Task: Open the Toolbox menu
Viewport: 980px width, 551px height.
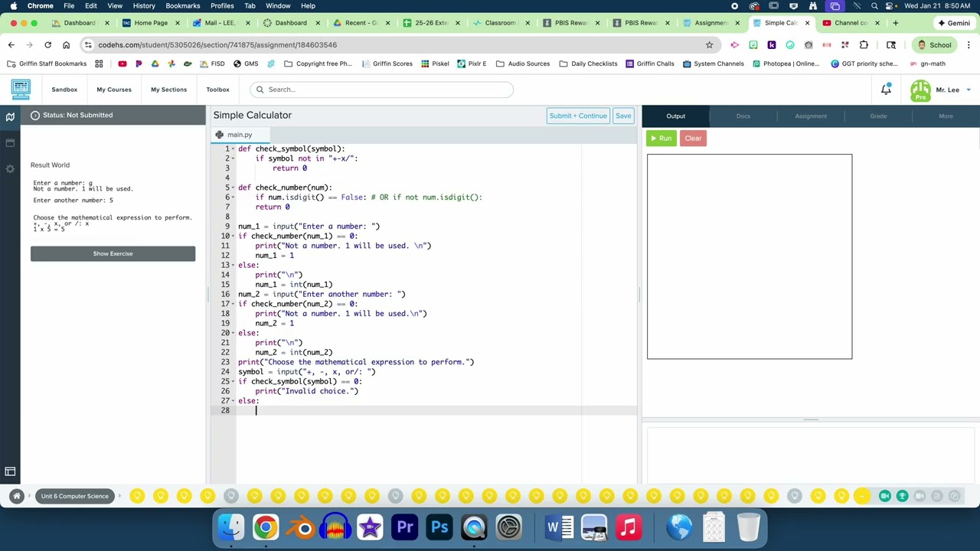Action: point(217,90)
